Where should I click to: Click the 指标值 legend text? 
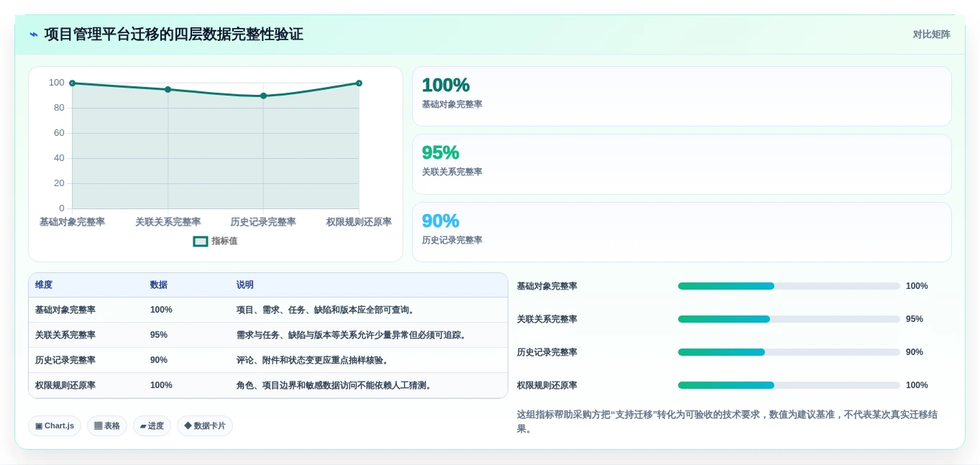coord(224,241)
